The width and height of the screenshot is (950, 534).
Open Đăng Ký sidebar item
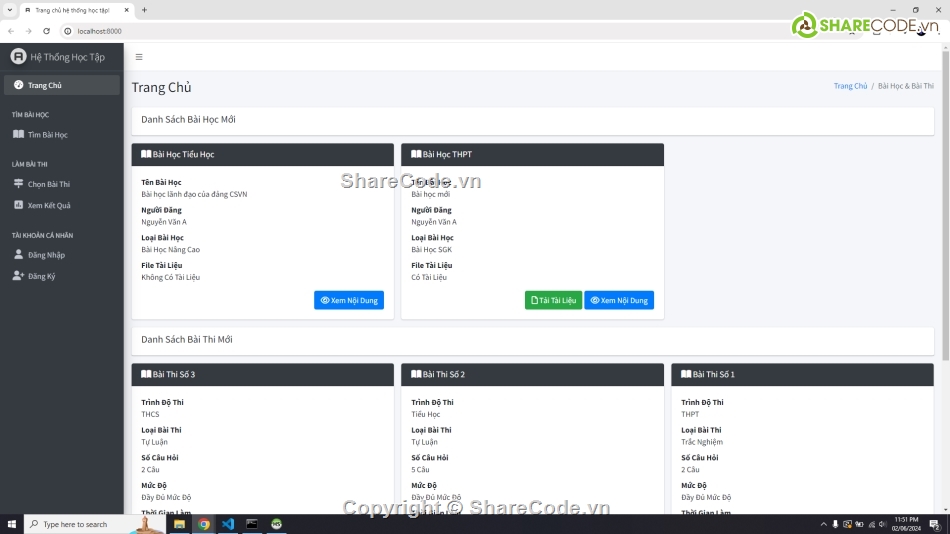tap(62, 276)
